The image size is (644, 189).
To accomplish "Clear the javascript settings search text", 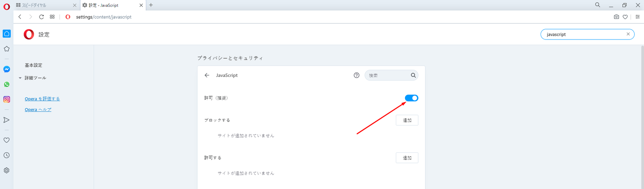I will (628, 34).
